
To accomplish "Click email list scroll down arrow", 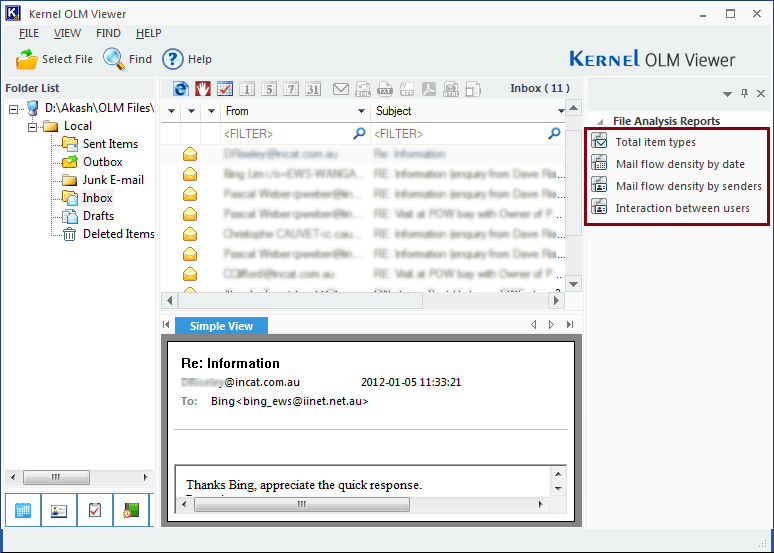I will tap(574, 284).
